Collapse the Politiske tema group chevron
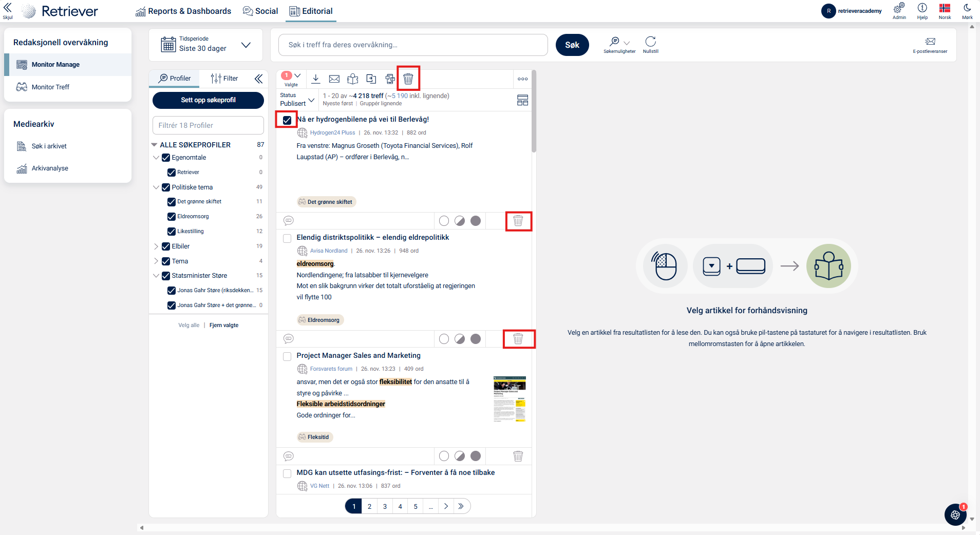 [156, 187]
